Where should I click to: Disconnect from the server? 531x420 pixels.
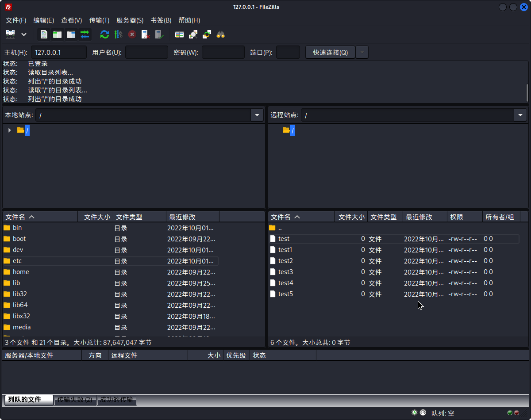(145, 34)
